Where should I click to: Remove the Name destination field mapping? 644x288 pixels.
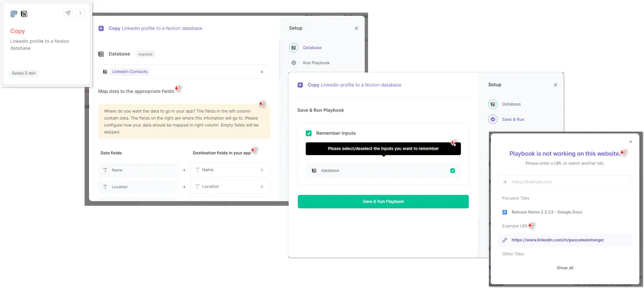(262, 170)
